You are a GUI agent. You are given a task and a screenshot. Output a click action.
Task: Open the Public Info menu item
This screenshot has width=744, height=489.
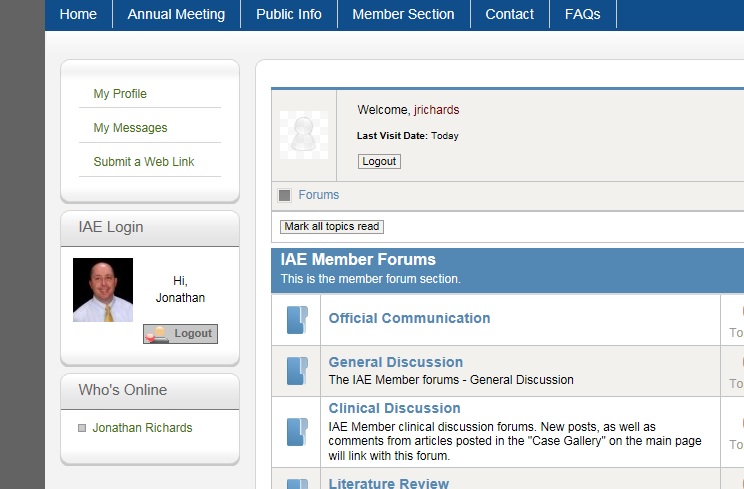tap(288, 14)
